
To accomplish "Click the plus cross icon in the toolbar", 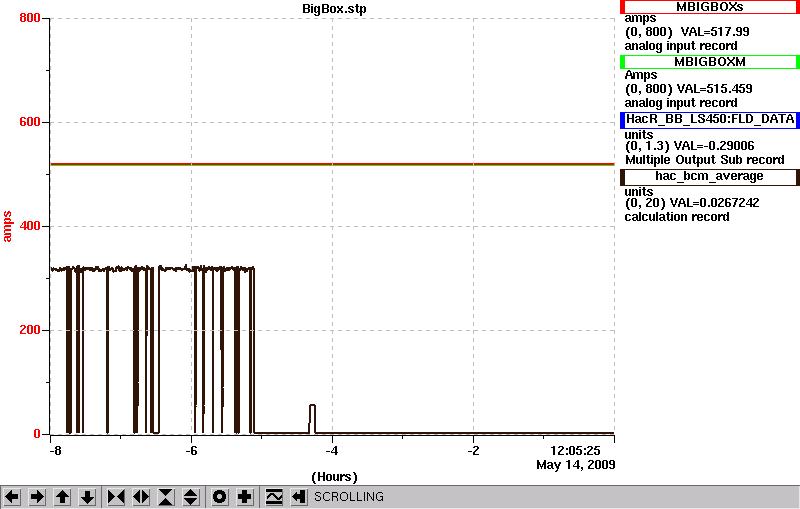I will (245, 496).
